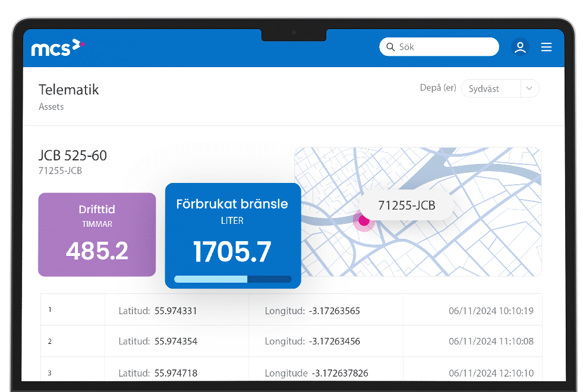The width and height of the screenshot is (583, 392).
Task: Click Longitud -3.17263456 cell
Action: [x=326, y=341]
